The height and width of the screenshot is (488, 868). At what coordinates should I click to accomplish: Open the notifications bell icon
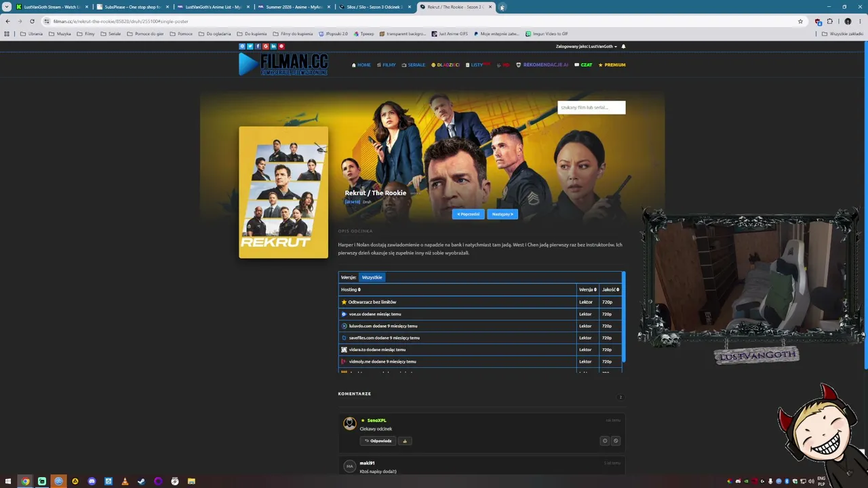tap(623, 47)
